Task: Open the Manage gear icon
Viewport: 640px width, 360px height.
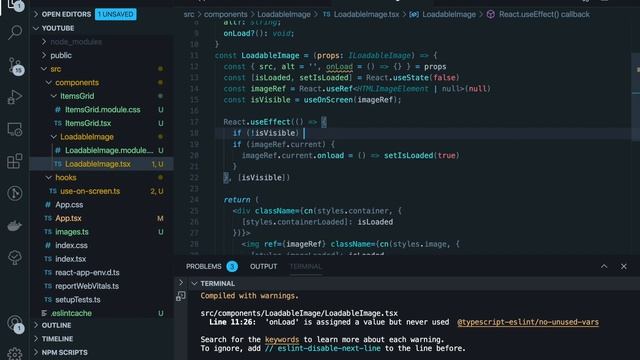Action: click(15, 354)
